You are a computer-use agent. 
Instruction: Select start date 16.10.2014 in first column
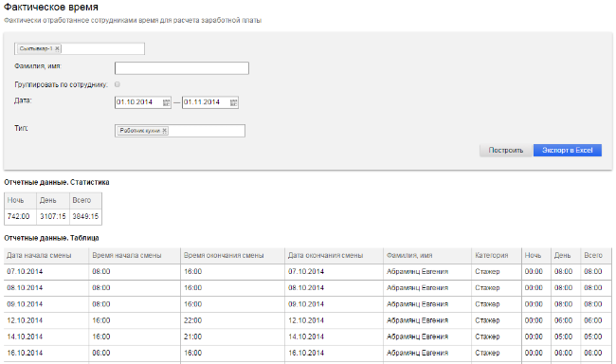[x=25, y=353]
